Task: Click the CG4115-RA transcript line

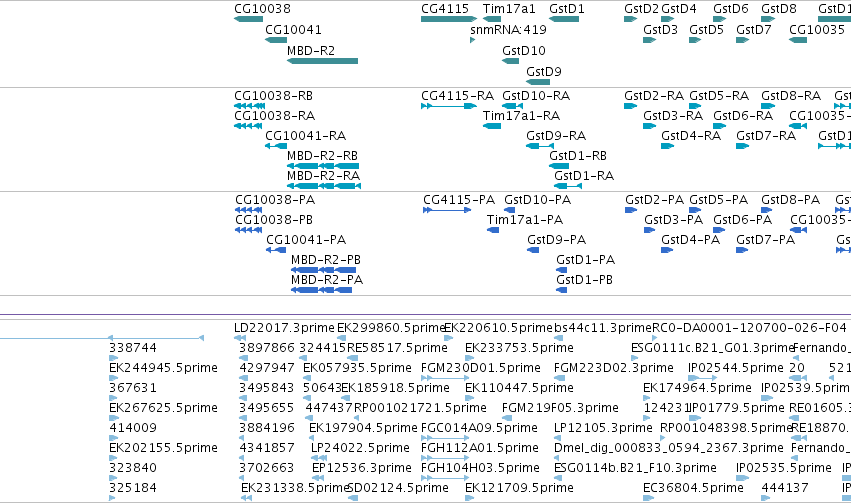Action: tap(448, 106)
